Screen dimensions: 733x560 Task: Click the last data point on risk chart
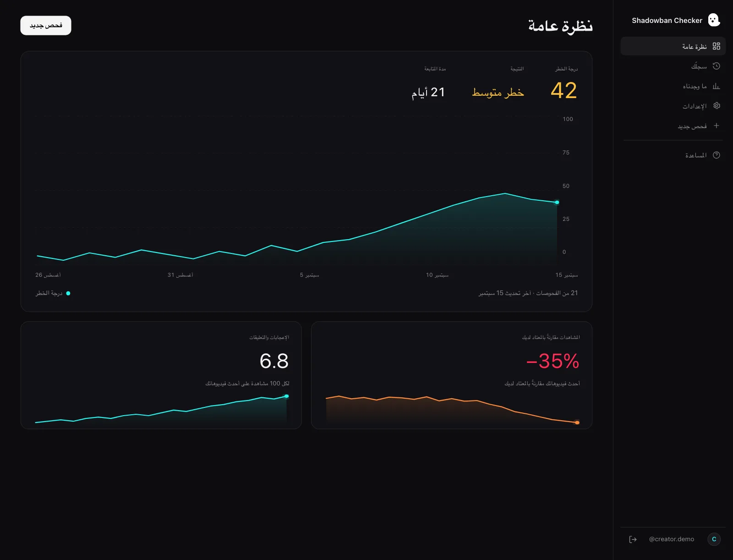557,202
